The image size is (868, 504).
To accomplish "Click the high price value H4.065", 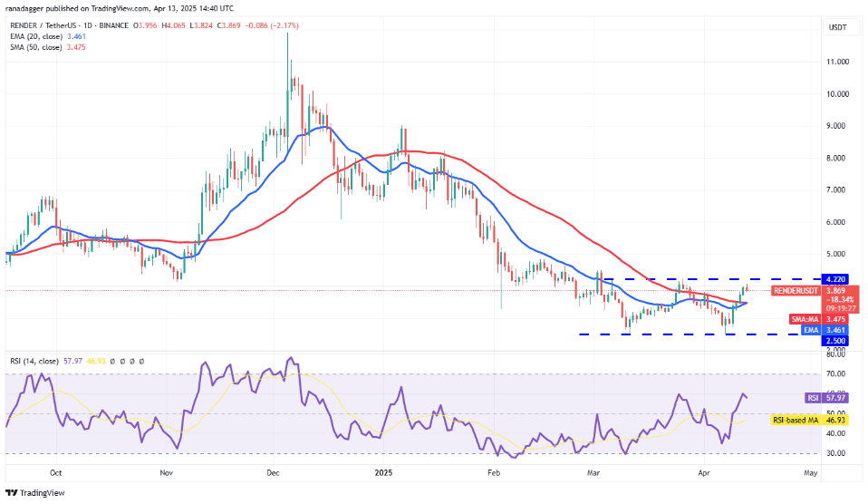I will [174, 25].
